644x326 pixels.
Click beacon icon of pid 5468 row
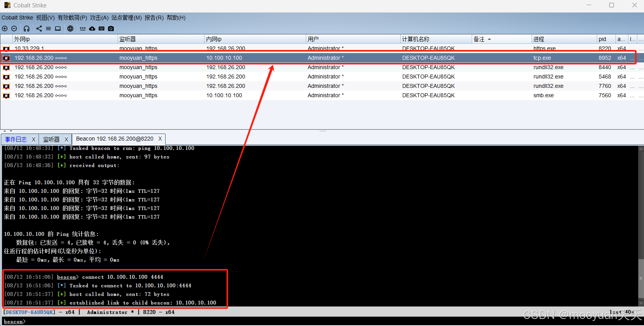point(6,77)
